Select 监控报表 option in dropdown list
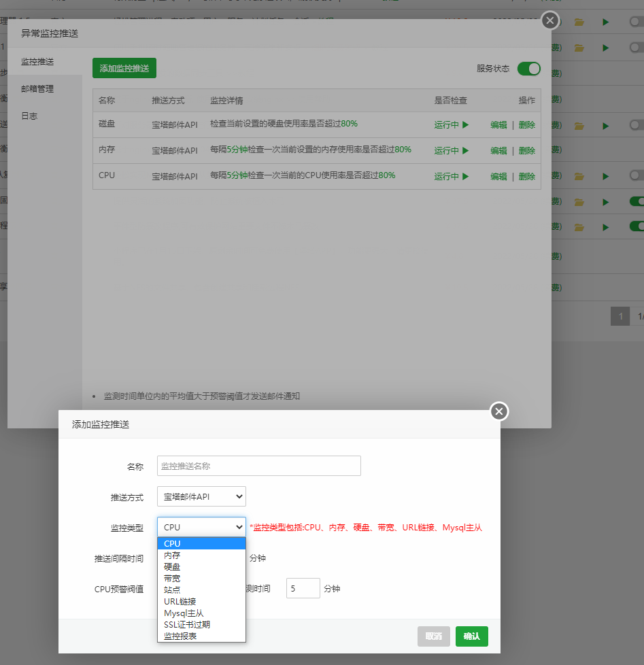The image size is (644, 665). coord(201,636)
